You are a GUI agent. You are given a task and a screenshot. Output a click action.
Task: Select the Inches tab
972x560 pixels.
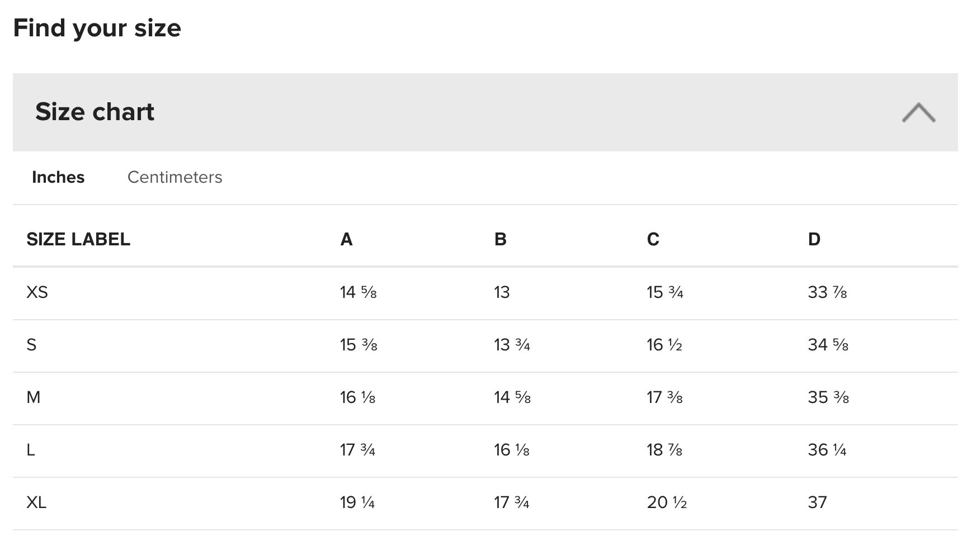58,177
